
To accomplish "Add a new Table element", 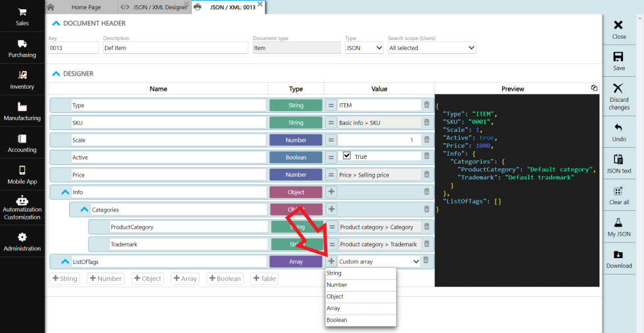I will coord(265,278).
